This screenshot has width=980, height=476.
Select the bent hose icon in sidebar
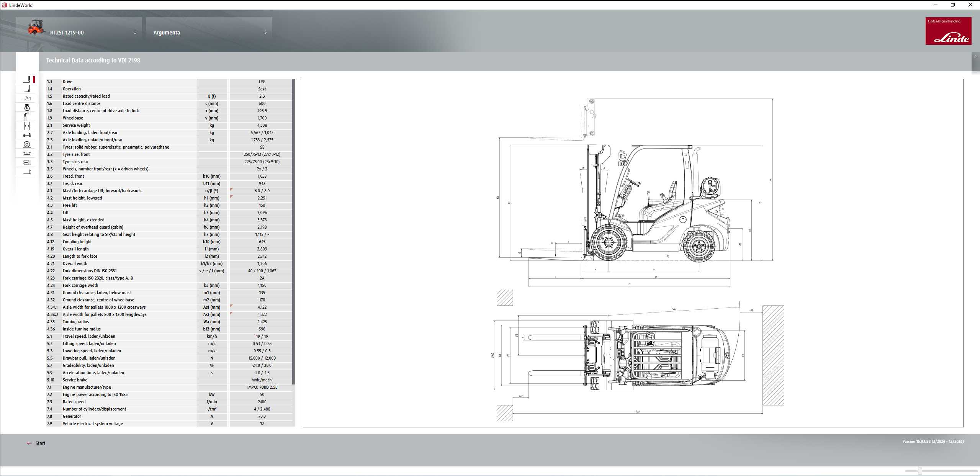[27, 117]
